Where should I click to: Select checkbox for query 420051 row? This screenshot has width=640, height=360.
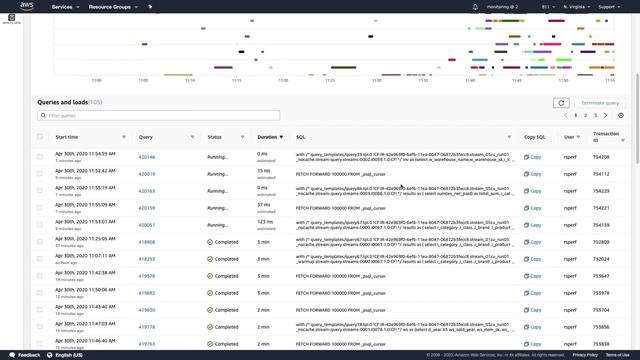(x=40, y=225)
